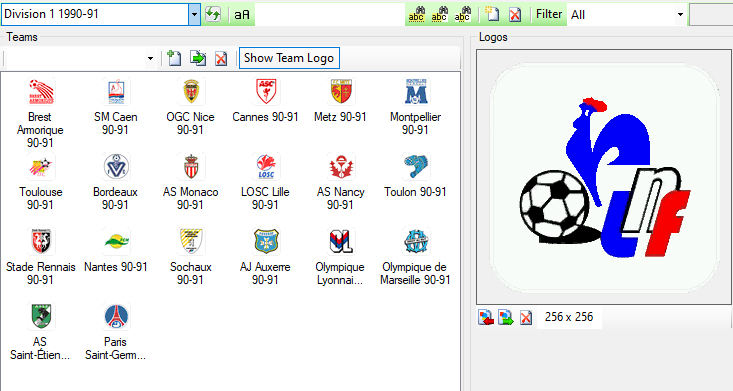Select the Nantes 90-91 team icon
Screen dimensions: 733x391
tap(116, 241)
